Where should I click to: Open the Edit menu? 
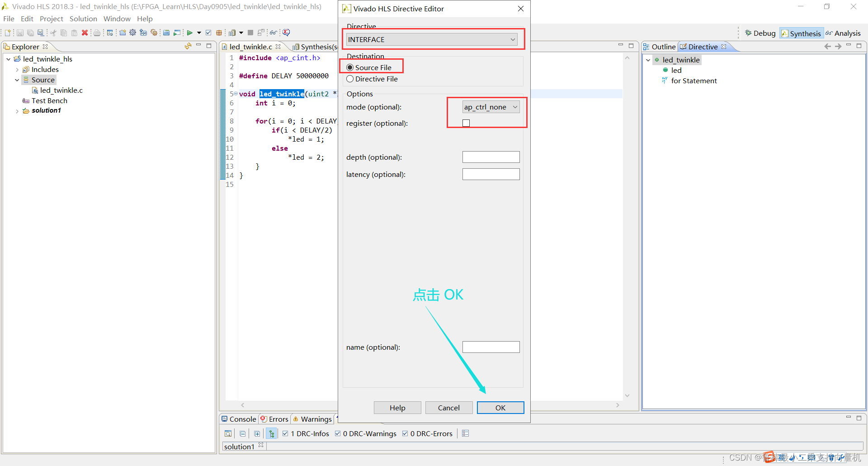click(x=27, y=19)
